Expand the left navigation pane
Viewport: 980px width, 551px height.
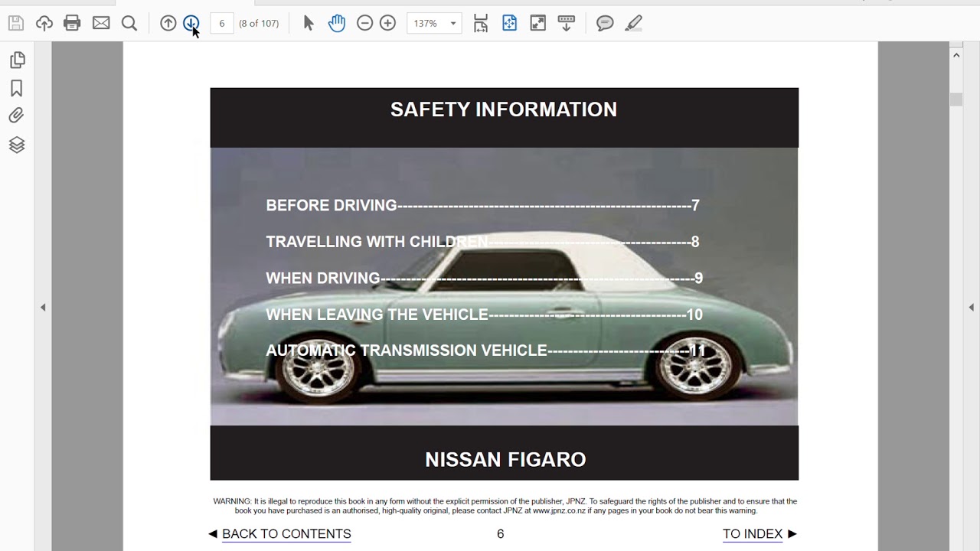click(43, 307)
